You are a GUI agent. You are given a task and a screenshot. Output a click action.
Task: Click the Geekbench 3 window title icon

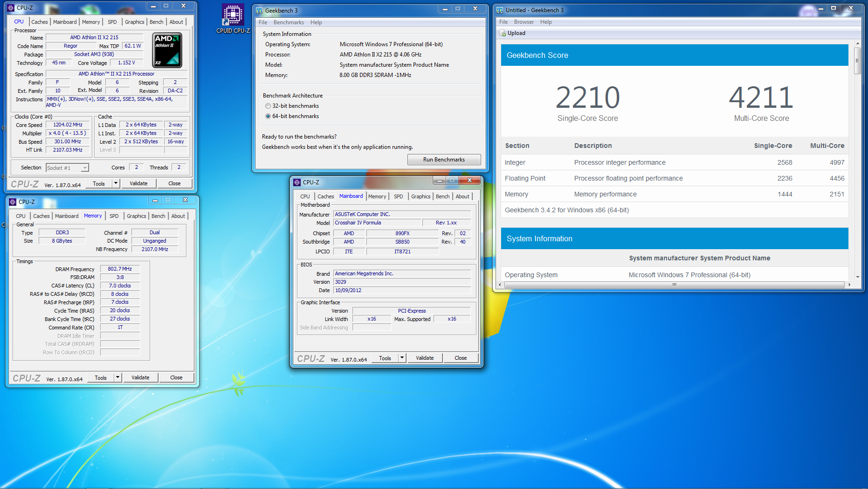click(x=259, y=10)
